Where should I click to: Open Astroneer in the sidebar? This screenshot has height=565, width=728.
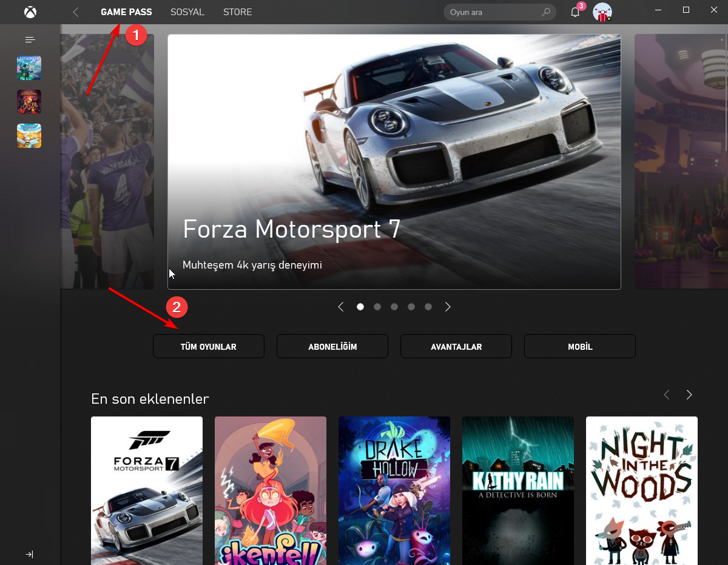(x=29, y=68)
